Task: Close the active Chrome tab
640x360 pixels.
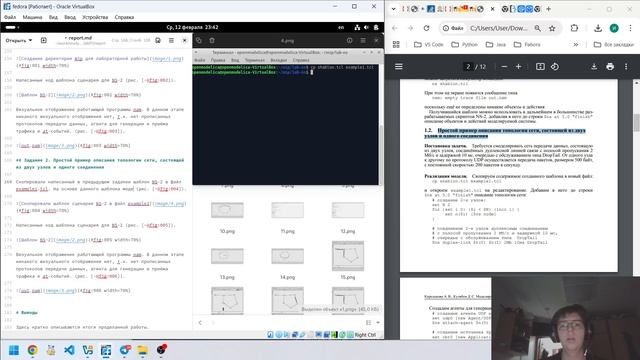Action: coord(493,9)
